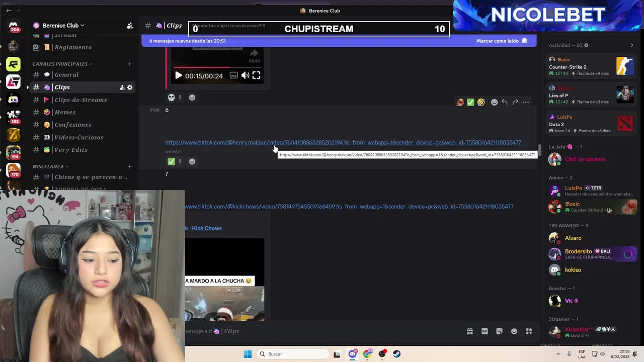Viewport: 644px width, 362px height.
Task: Switch to the Clips-de-Streams channel
Action: [x=82, y=100]
